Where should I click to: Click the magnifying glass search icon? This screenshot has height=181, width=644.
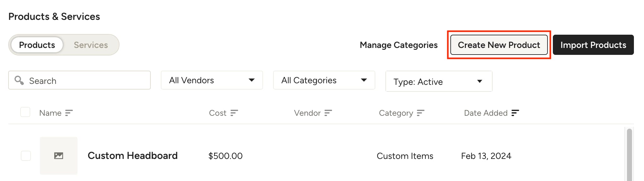click(19, 80)
